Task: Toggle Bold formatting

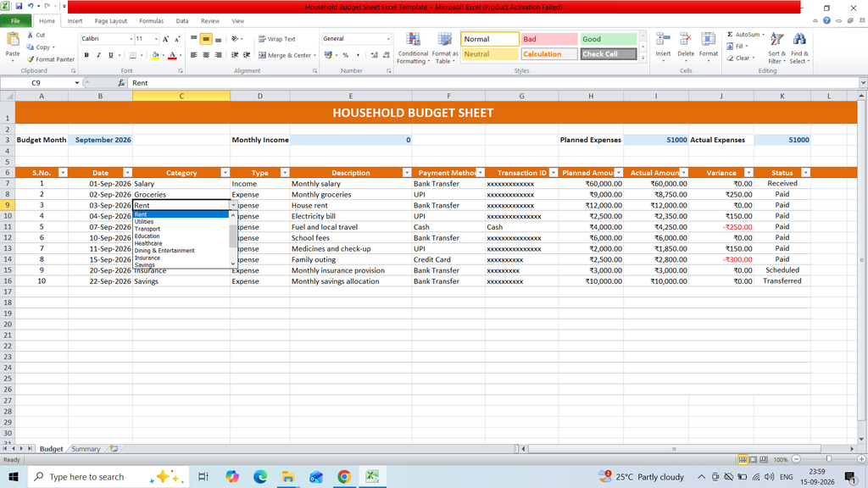Action: click(86, 55)
